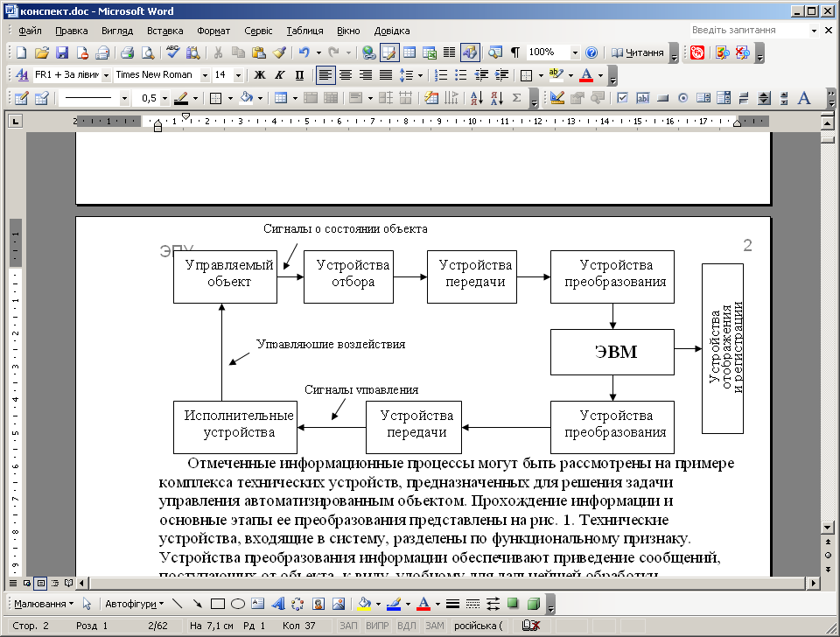Apply shadow style to the shape

click(x=513, y=604)
